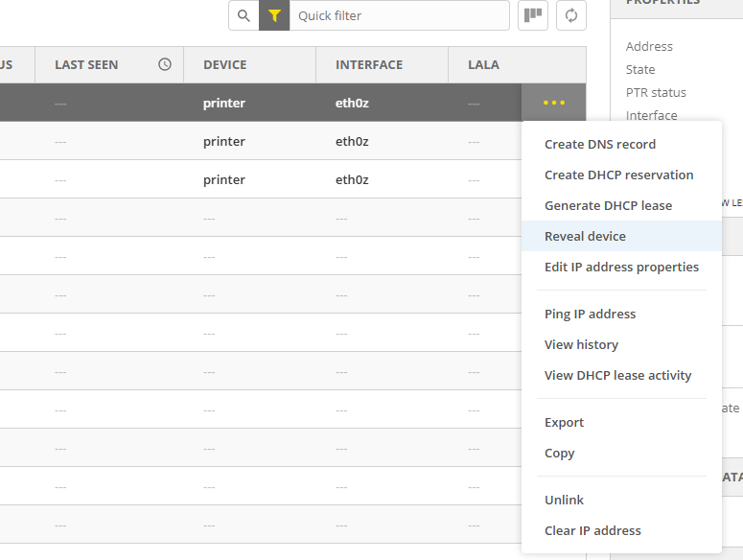The width and height of the screenshot is (743, 560).
Task: Select Generate DHCP lease option
Action: coord(608,205)
